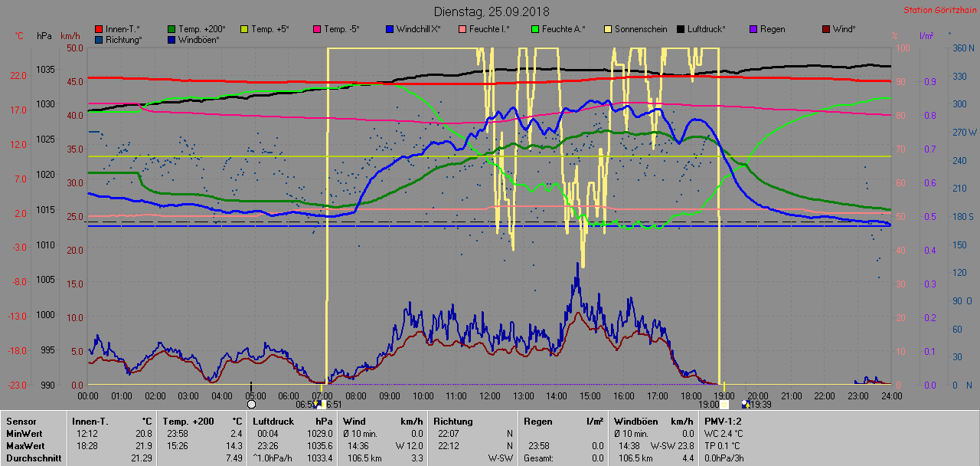
Task: Click the Sensor table header
Action: (x=20, y=421)
